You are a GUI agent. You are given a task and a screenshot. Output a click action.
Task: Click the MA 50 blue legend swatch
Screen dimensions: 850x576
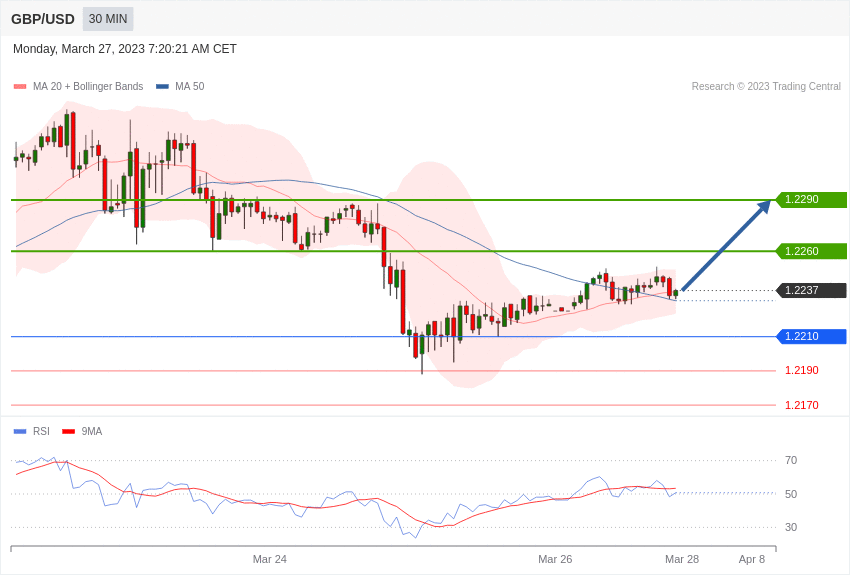(x=162, y=87)
